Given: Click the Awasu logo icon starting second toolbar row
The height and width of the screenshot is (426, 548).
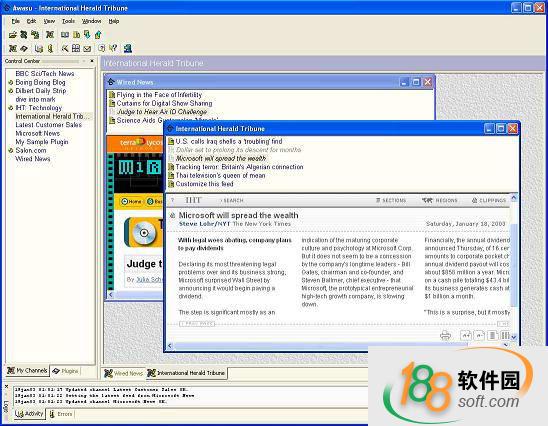Looking at the screenshot, I should [13, 48].
